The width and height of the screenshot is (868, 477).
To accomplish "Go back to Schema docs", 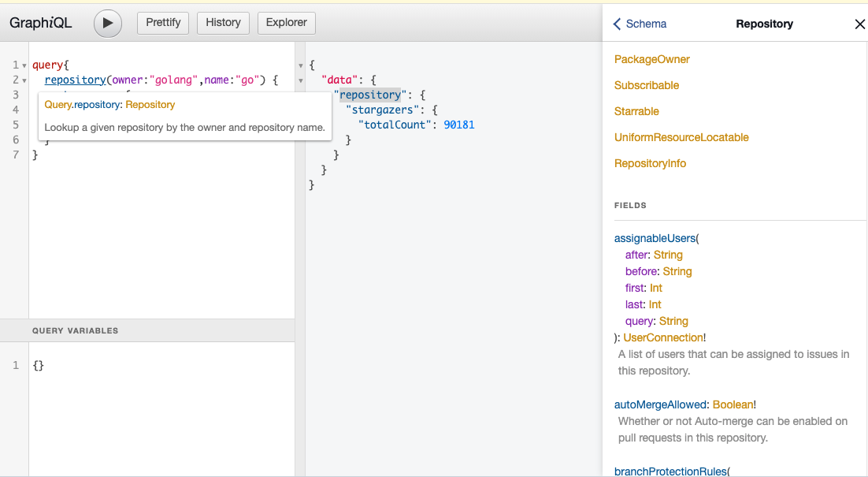I will point(640,24).
